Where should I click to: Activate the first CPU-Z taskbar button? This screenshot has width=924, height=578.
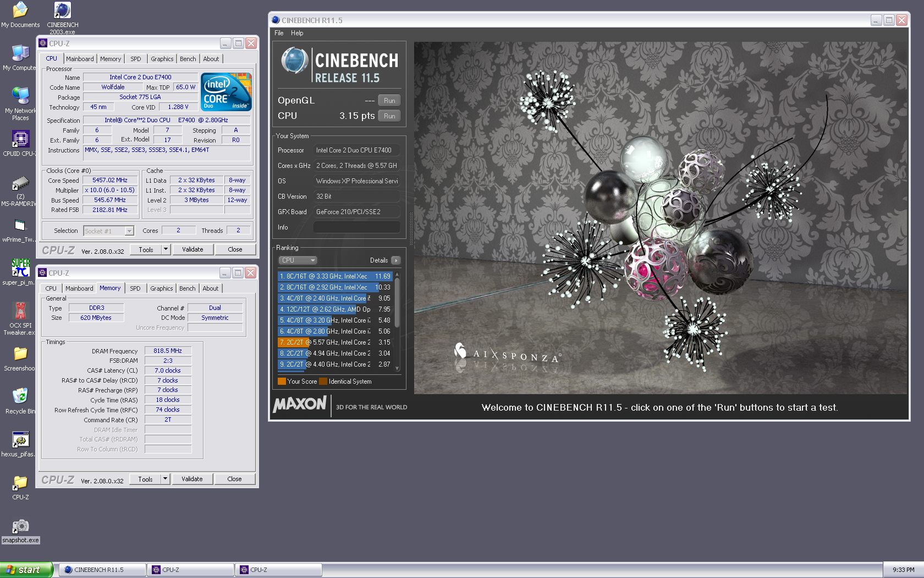(190, 570)
